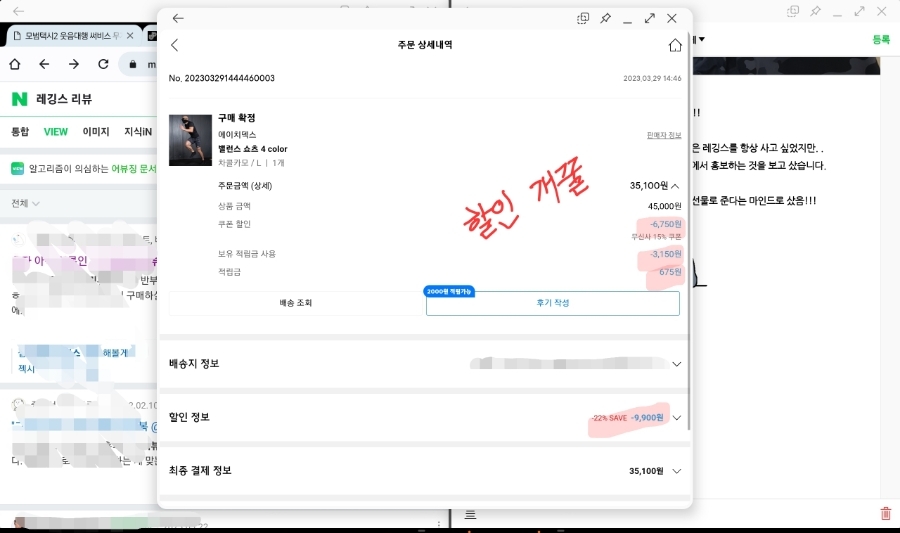Click the green Naver N logo
Screen dimensions: 900x533
pyautogui.click(x=20, y=99)
